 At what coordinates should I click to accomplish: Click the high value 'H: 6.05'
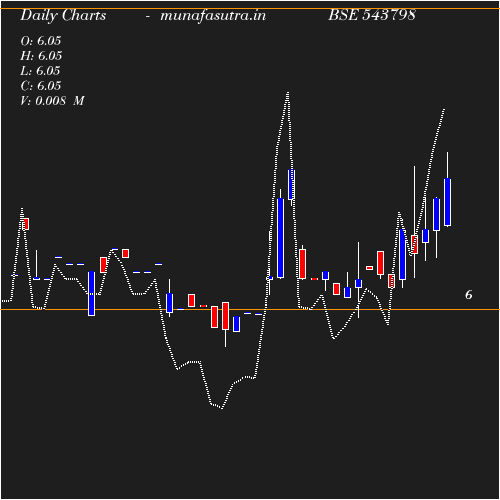click(41, 56)
